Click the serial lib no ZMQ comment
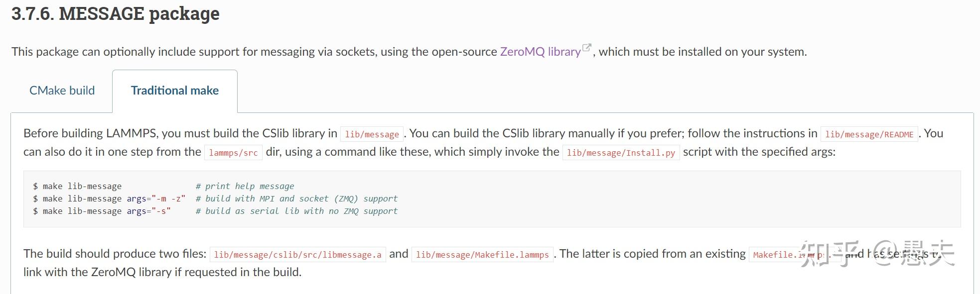Image resolution: width=980 pixels, height=294 pixels. point(296,211)
